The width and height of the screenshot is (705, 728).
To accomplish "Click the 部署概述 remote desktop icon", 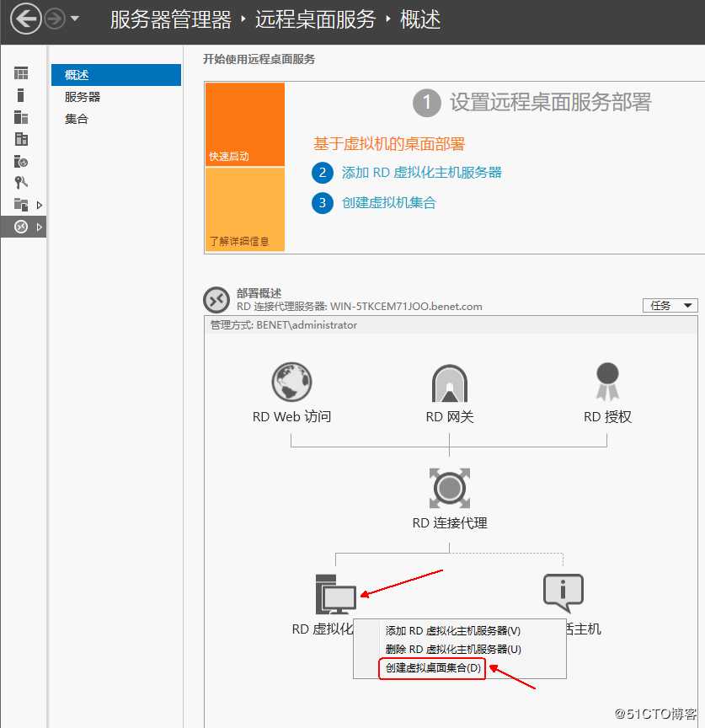I will pyautogui.click(x=216, y=300).
